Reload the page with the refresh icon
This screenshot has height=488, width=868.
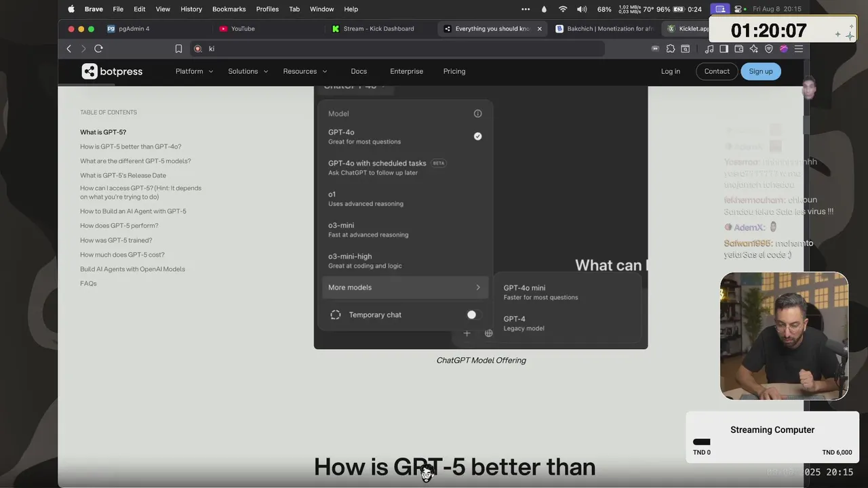98,49
